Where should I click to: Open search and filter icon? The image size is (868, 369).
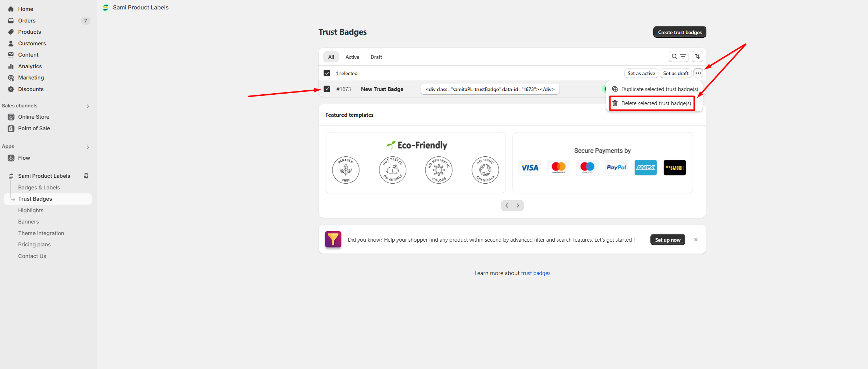[678, 57]
